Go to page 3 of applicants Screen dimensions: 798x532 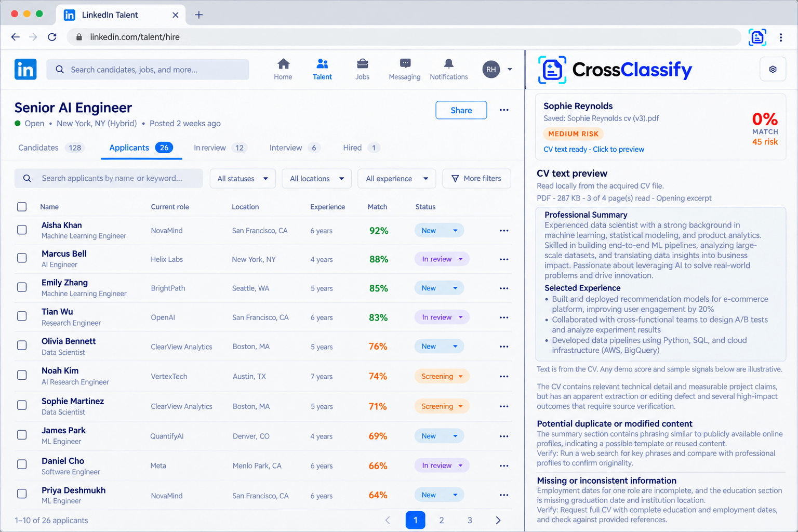tap(470, 520)
